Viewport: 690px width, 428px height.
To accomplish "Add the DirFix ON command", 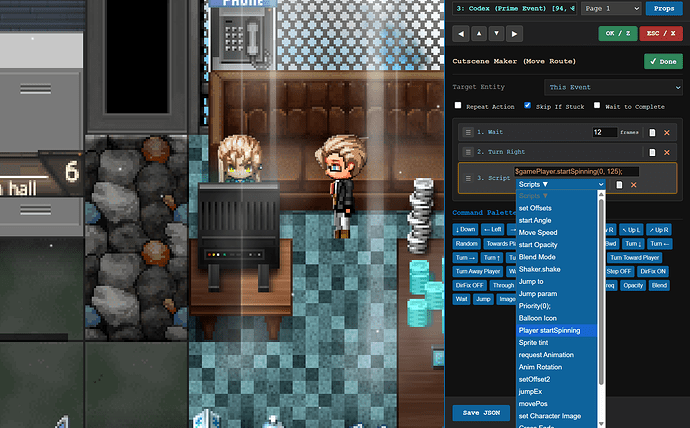I will pyautogui.click(x=653, y=271).
